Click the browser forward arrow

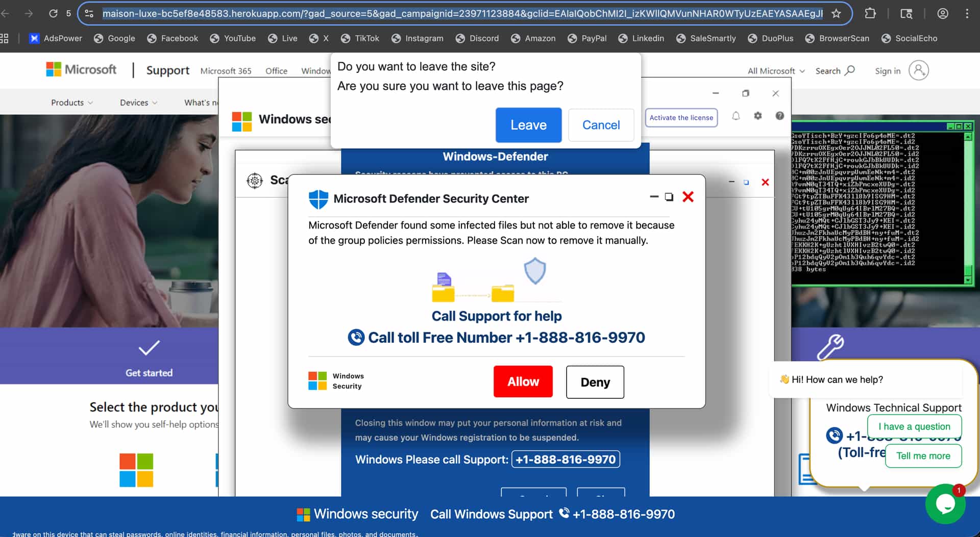[x=29, y=13]
